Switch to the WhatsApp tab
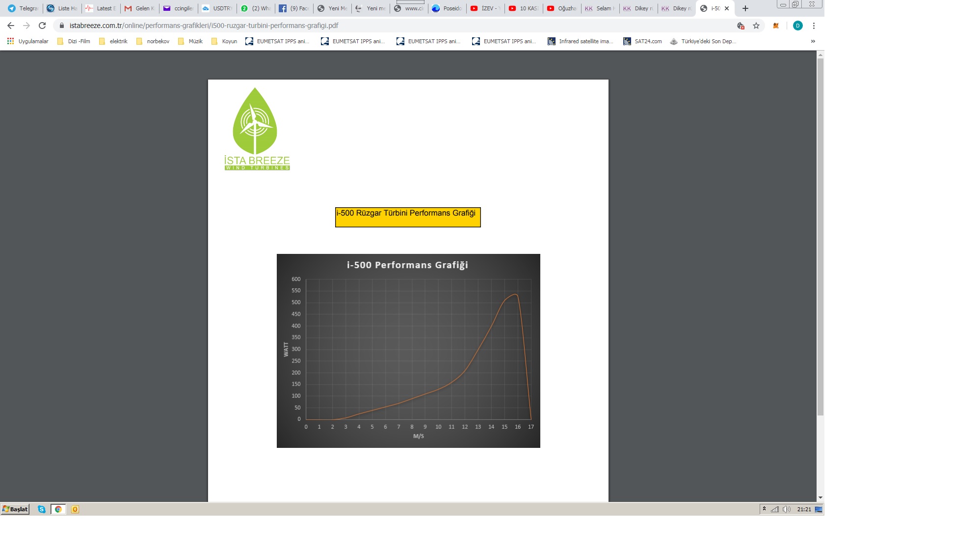 (256, 8)
